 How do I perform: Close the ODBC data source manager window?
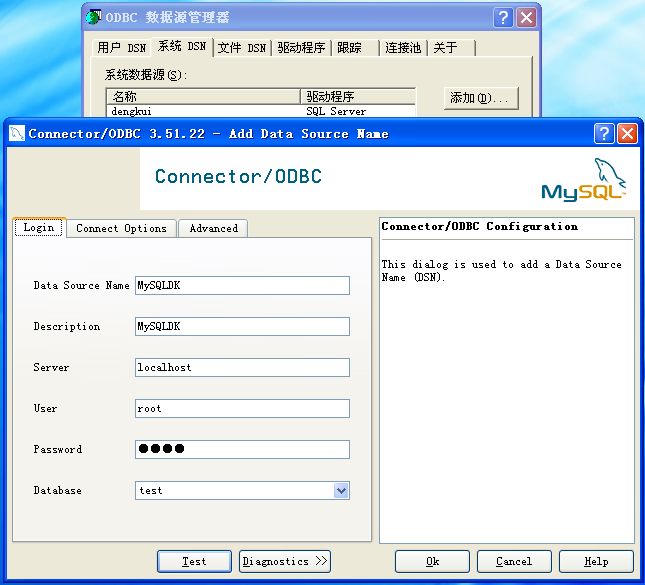(527, 18)
